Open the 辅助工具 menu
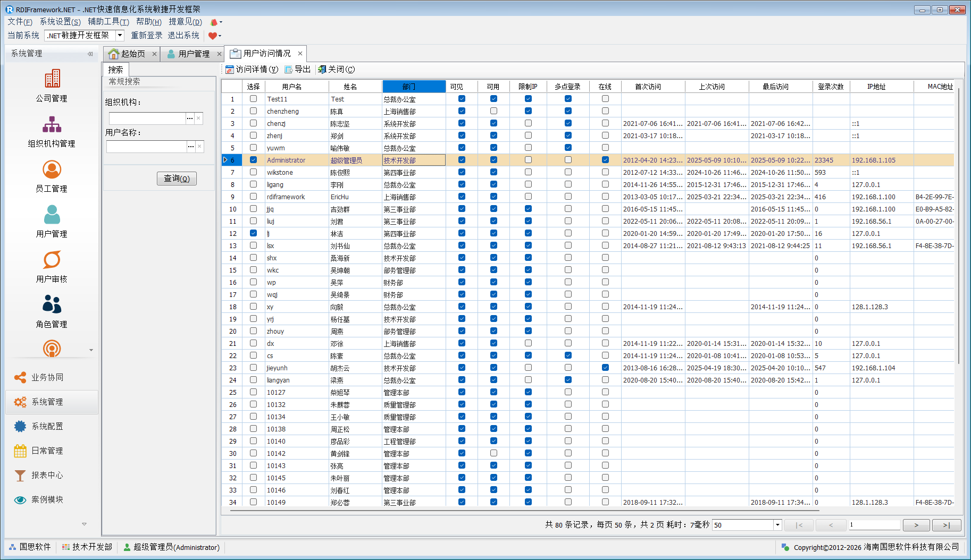The image size is (971, 560). [x=108, y=22]
